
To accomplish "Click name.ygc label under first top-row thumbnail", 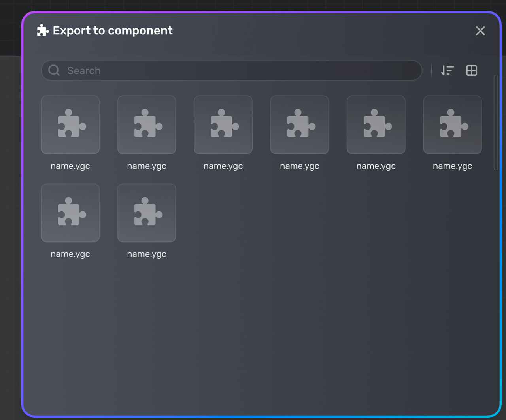I will pyautogui.click(x=70, y=166).
